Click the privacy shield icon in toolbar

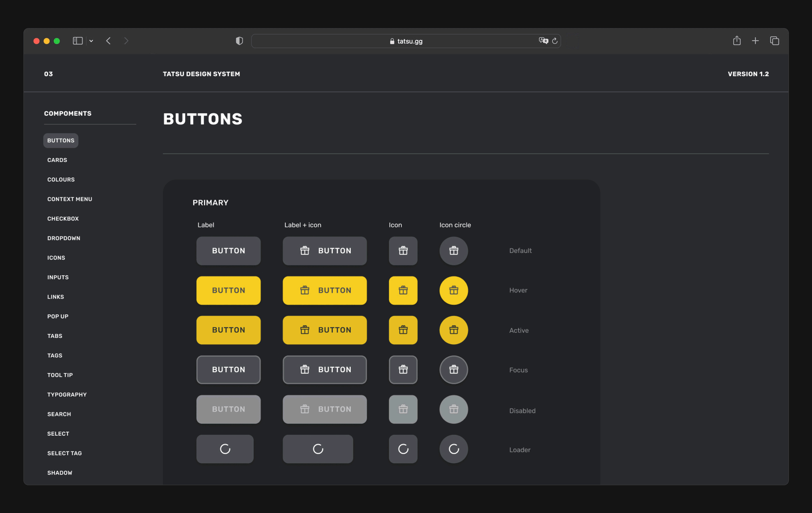[239, 41]
